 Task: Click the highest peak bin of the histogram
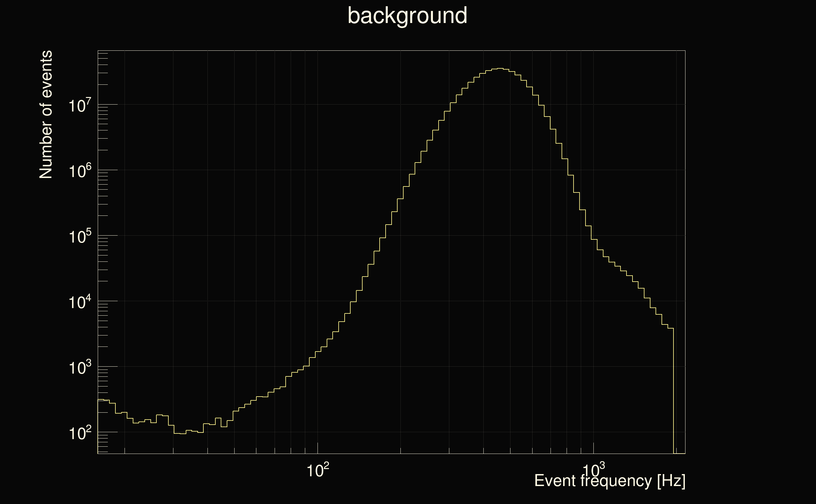point(500,69)
